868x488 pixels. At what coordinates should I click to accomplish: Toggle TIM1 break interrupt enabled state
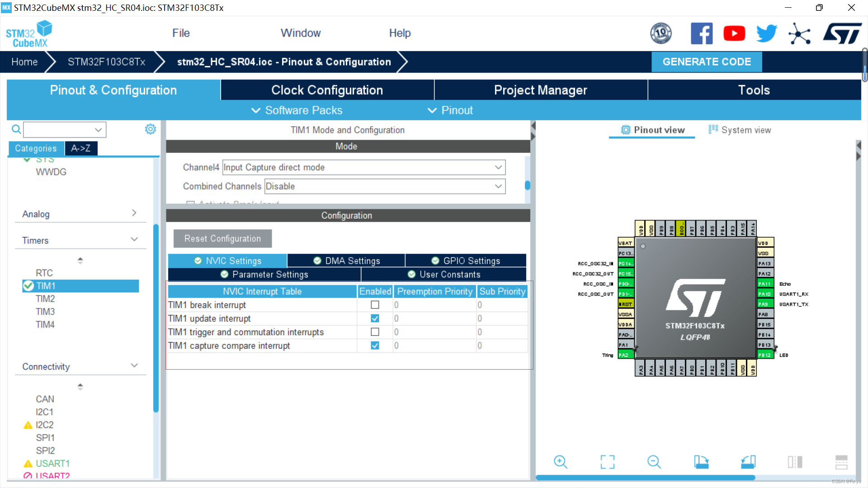(x=374, y=305)
